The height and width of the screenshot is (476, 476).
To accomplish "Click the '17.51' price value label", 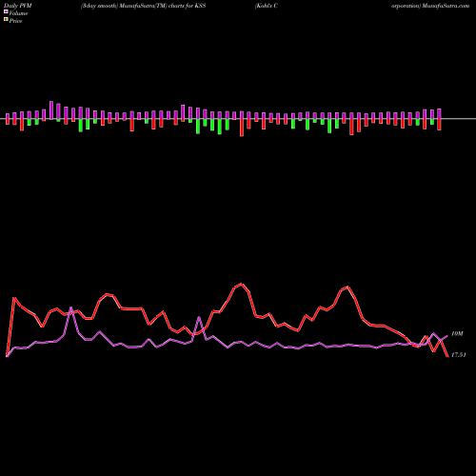I will (x=459, y=355).
